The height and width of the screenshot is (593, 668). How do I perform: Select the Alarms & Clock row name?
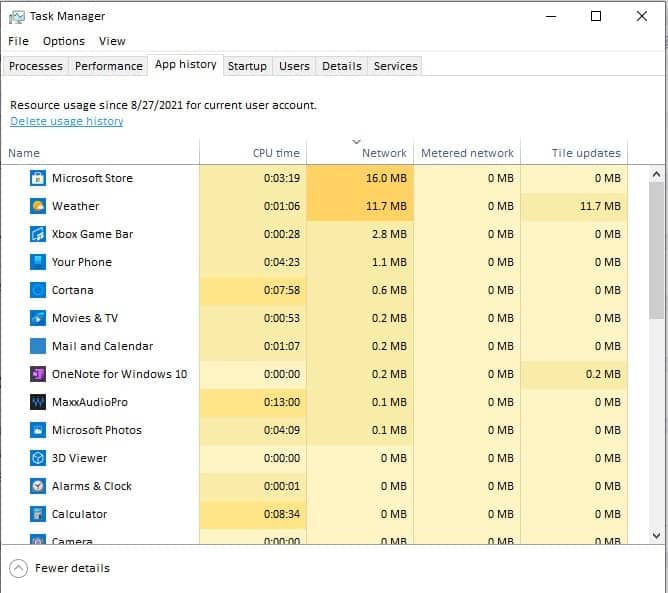(92, 486)
